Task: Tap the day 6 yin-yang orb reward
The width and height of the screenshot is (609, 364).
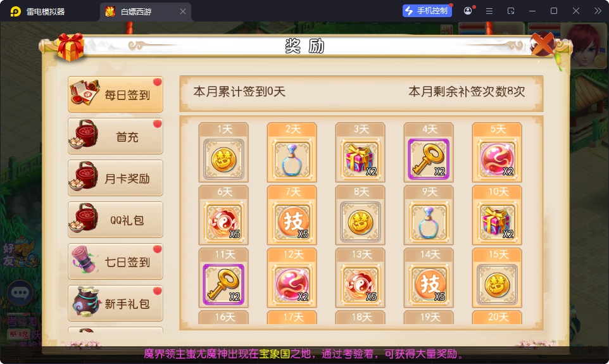Action: click(x=223, y=222)
